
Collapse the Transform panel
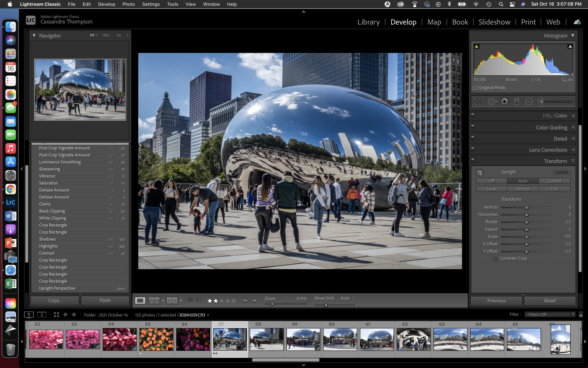(x=573, y=161)
